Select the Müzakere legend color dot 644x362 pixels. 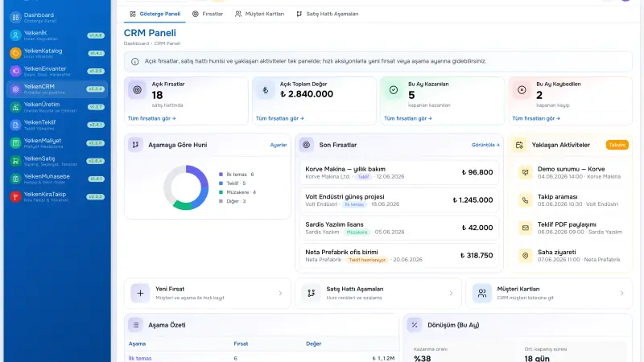point(221,192)
